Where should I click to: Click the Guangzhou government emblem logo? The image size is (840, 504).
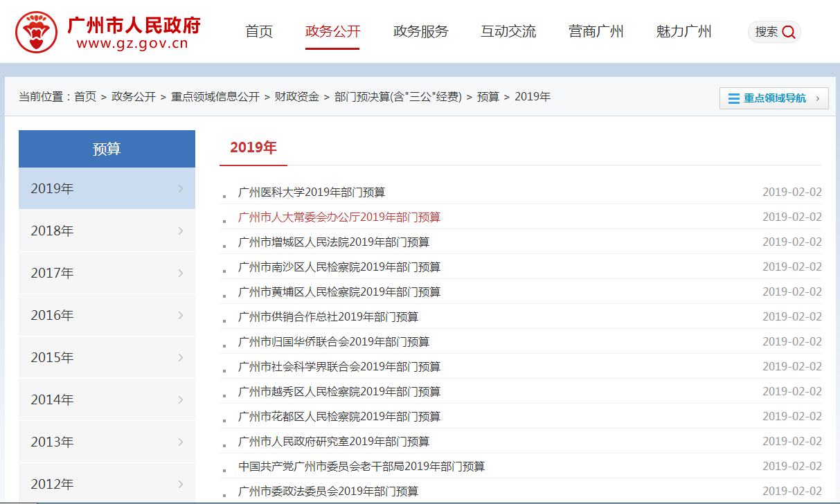coord(37,32)
